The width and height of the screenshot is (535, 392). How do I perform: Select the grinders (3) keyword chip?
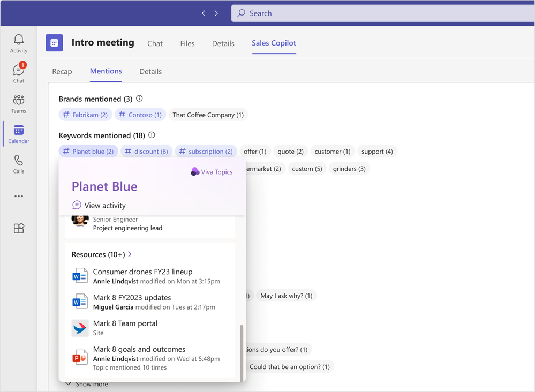(349, 169)
